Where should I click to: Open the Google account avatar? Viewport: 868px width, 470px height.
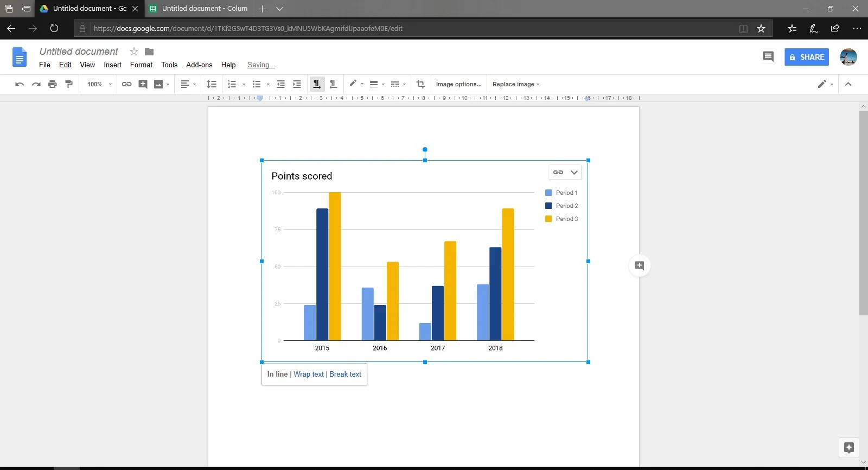point(848,57)
